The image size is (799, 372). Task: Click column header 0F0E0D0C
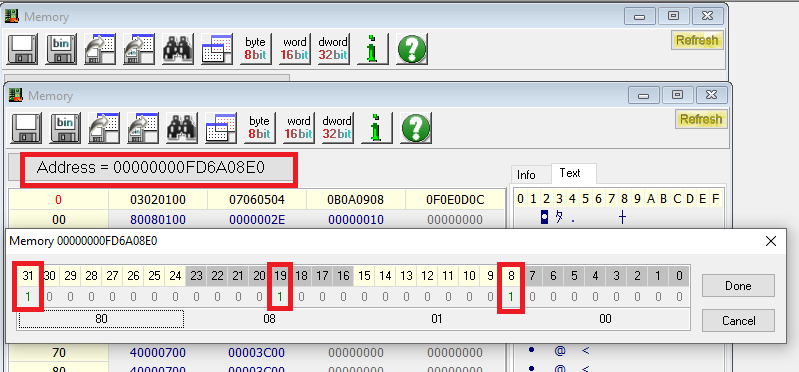point(455,199)
